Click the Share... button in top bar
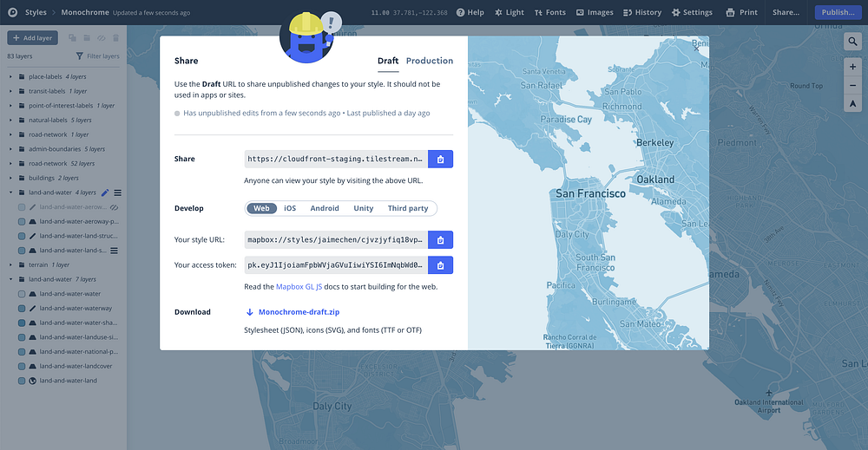 click(x=786, y=12)
